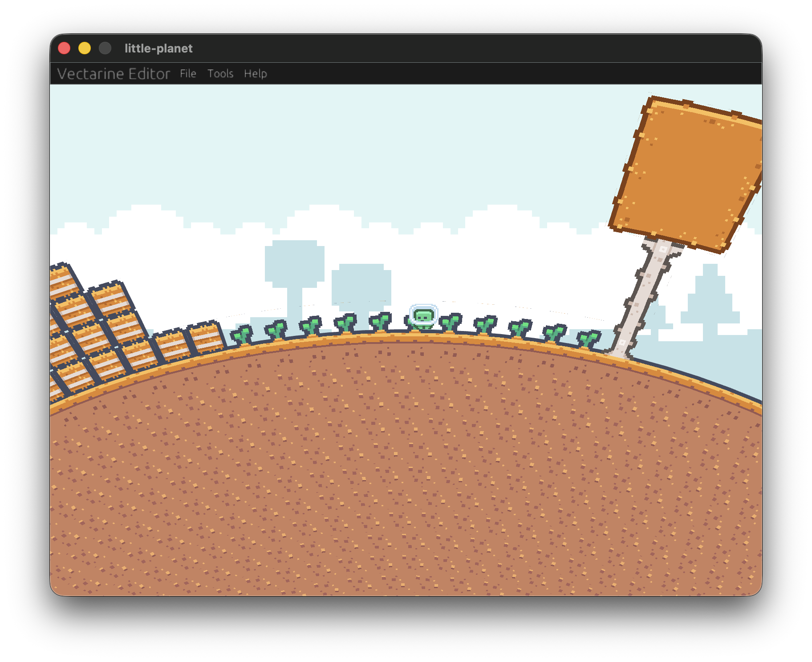
Task: Select the green alien in bubble helmet
Action: (423, 317)
